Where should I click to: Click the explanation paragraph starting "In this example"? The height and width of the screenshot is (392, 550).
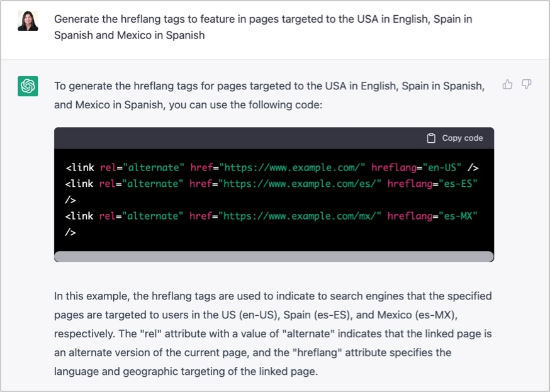point(272,333)
